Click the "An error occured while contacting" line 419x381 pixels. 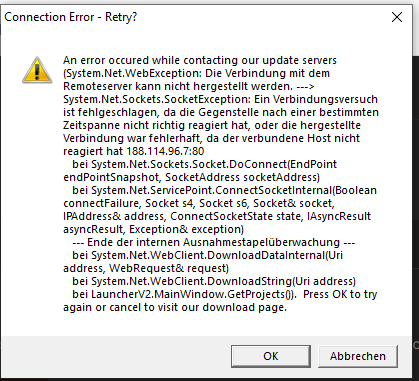click(200, 60)
